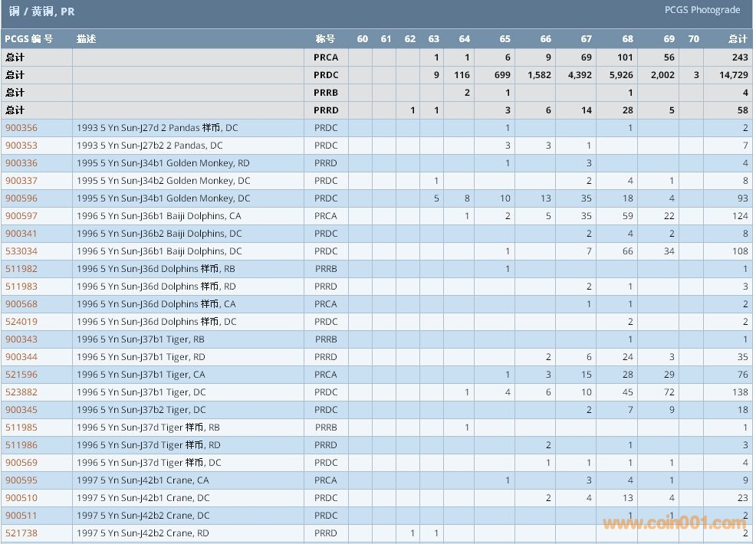756x544 pixels.
Task: Click the grade 70 column header
Action: [693, 39]
